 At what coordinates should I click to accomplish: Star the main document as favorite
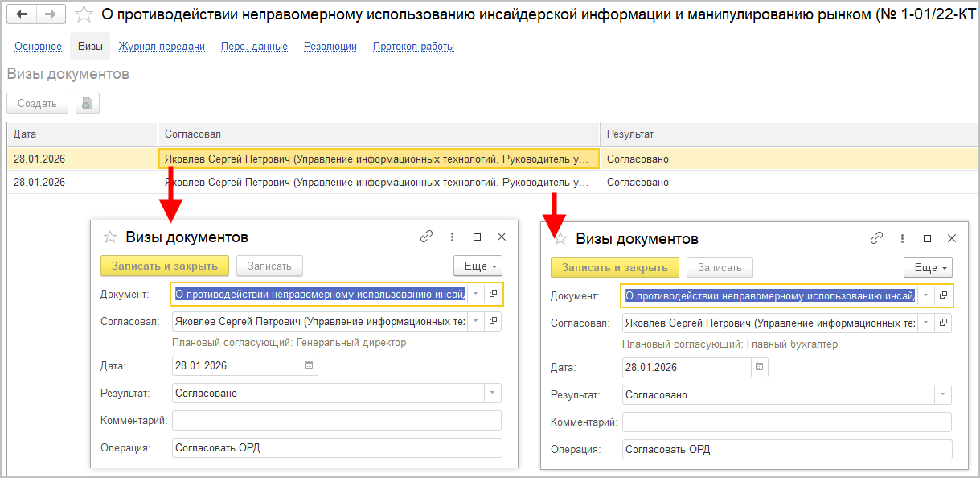pos(83,14)
